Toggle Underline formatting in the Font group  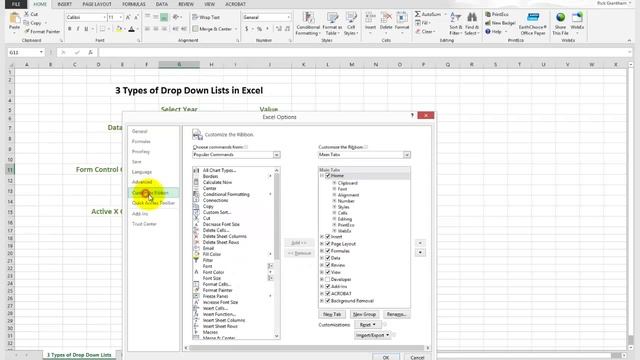(86, 29)
